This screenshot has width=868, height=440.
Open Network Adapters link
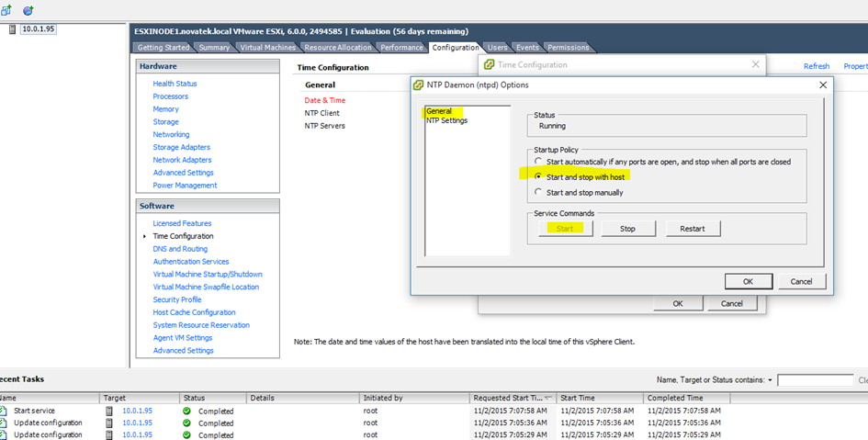[182, 160]
